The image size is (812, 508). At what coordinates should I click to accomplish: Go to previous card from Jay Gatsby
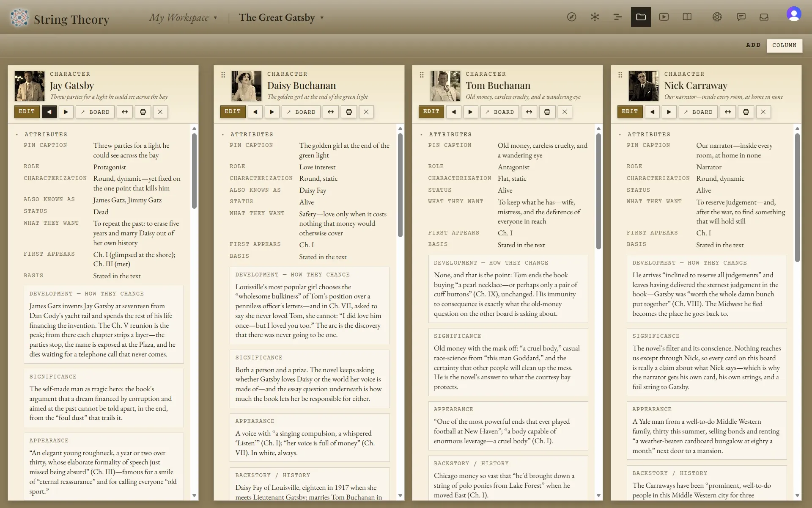point(49,112)
